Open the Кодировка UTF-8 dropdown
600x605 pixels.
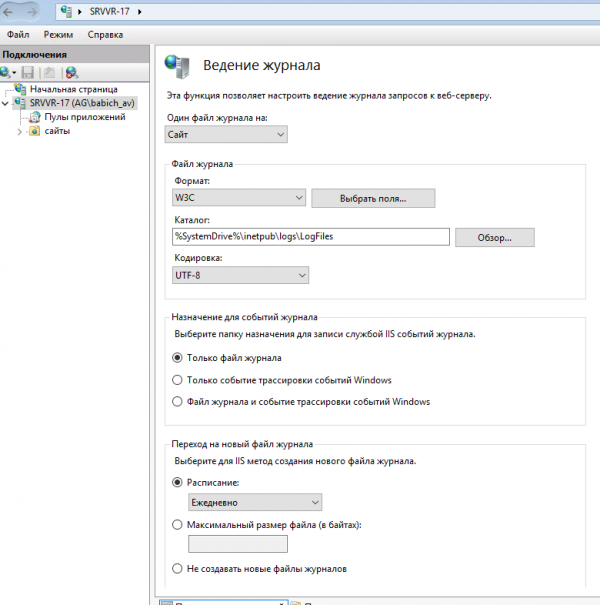pos(240,275)
